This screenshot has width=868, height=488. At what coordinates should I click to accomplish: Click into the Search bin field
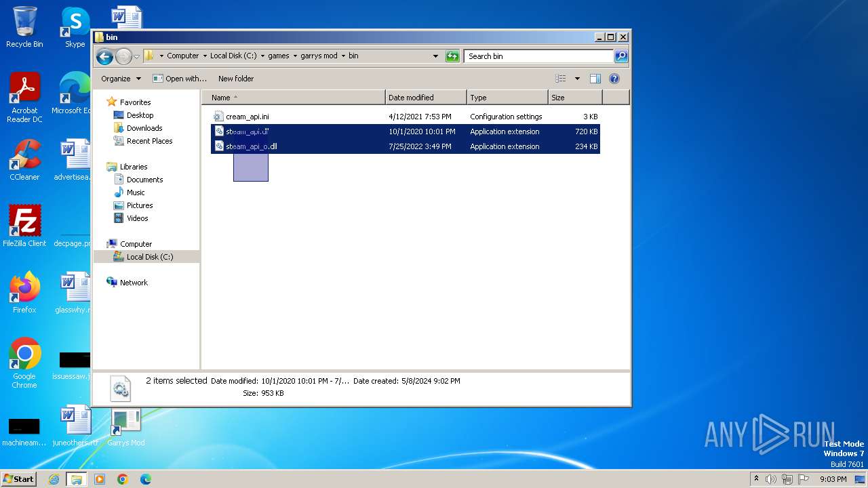pos(539,56)
